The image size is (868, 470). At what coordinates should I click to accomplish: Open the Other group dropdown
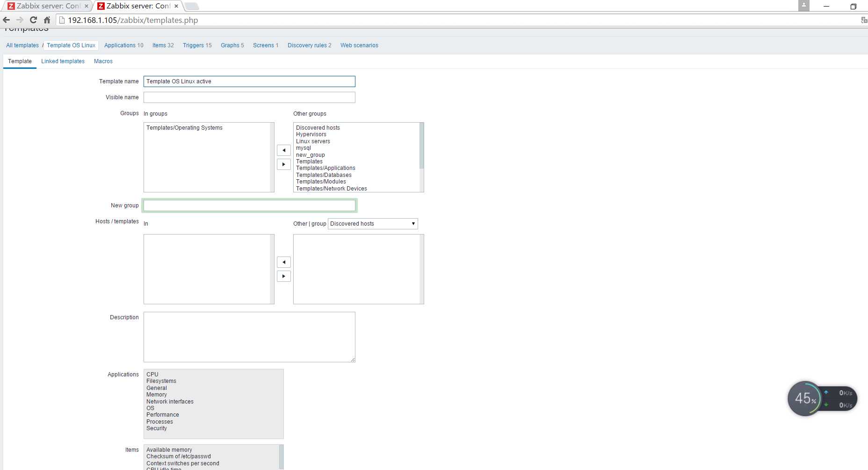click(373, 224)
